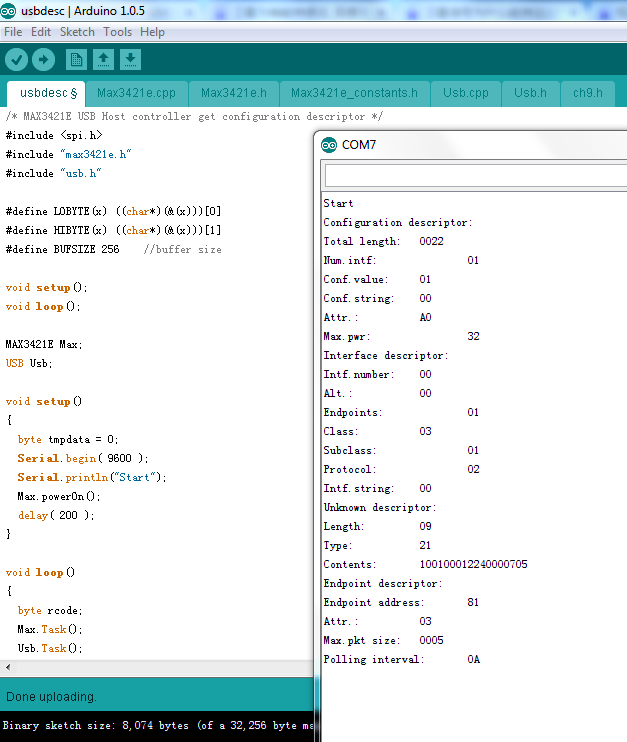Click 'Polling interval: 0A' in serial output
Viewport: 627px width, 742px height.
point(402,659)
